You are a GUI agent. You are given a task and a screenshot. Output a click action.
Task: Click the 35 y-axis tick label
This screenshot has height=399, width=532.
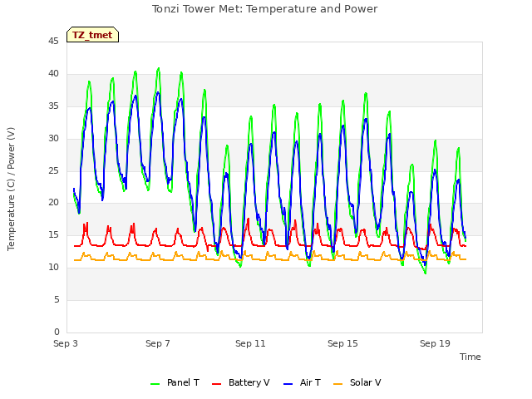click(x=53, y=106)
